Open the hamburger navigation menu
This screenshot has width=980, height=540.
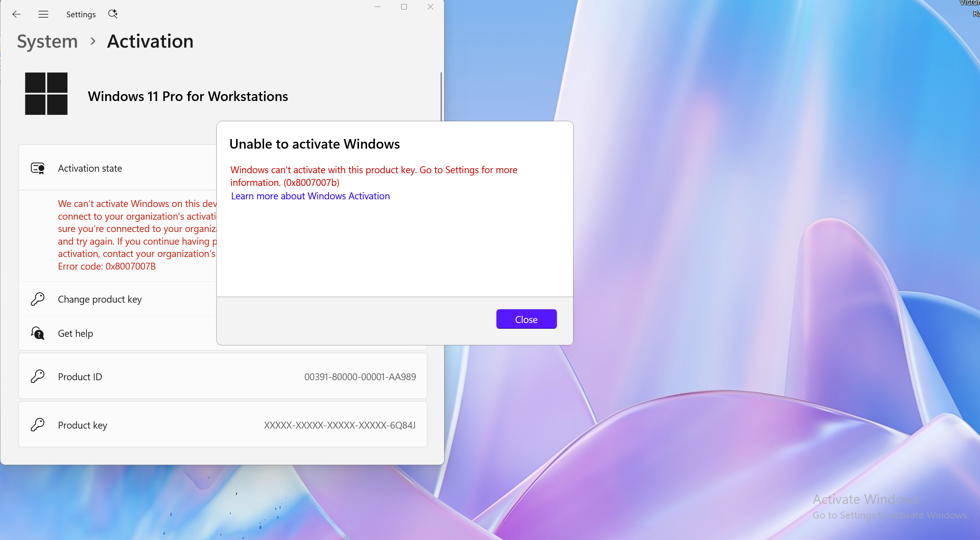[x=43, y=14]
